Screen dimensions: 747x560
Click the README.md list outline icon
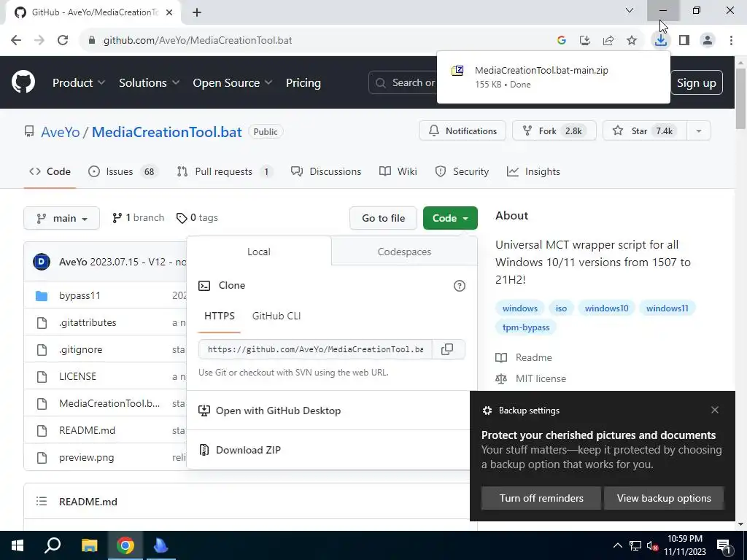(42, 502)
